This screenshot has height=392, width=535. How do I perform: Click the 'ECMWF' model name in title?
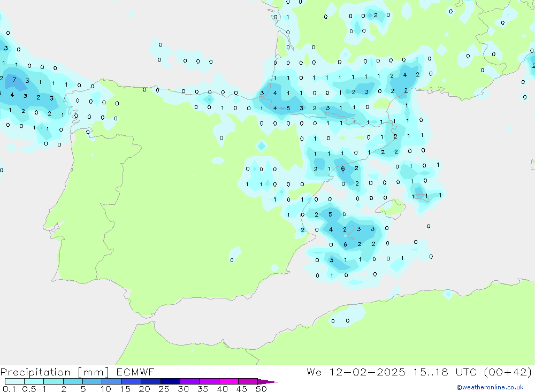(x=135, y=372)
